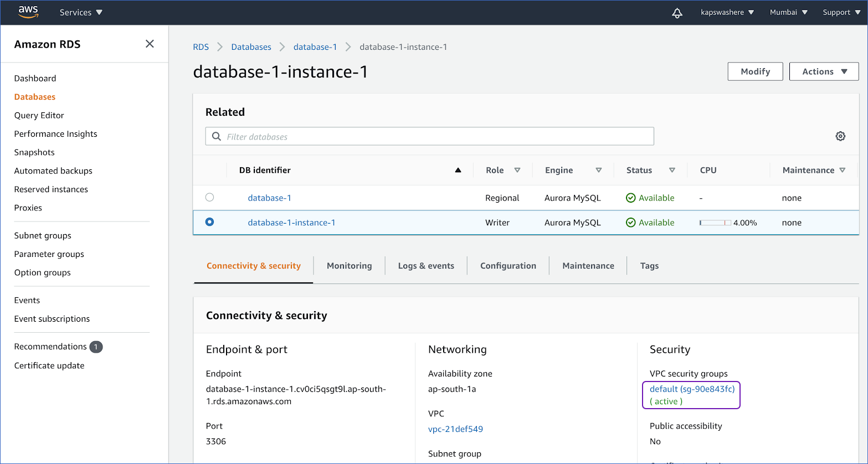Expand the Support dropdown menu
The width and height of the screenshot is (868, 464).
(841, 12)
